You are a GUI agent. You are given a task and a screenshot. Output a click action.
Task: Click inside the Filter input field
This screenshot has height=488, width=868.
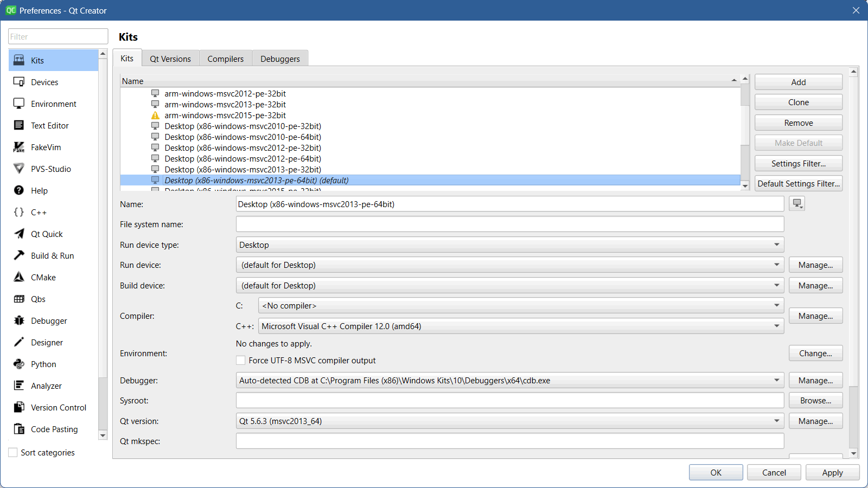coord(58,36)
